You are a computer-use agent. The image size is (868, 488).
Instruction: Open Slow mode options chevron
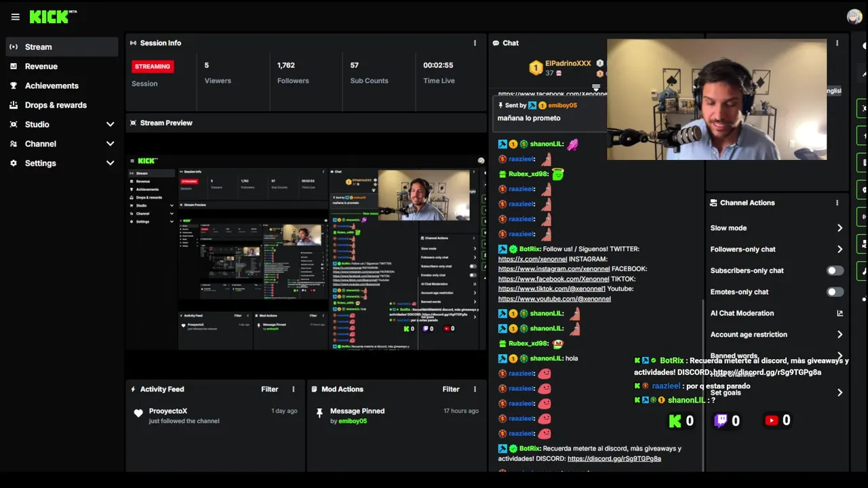point(840,228)
